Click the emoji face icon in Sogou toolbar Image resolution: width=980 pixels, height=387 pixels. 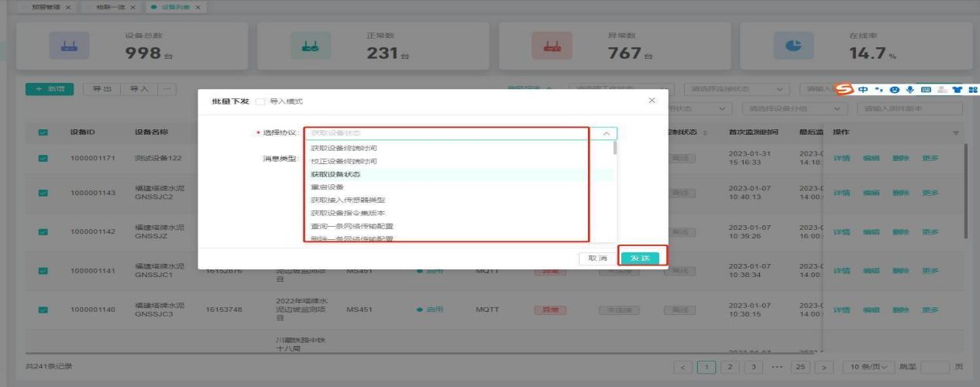[894, 90]
